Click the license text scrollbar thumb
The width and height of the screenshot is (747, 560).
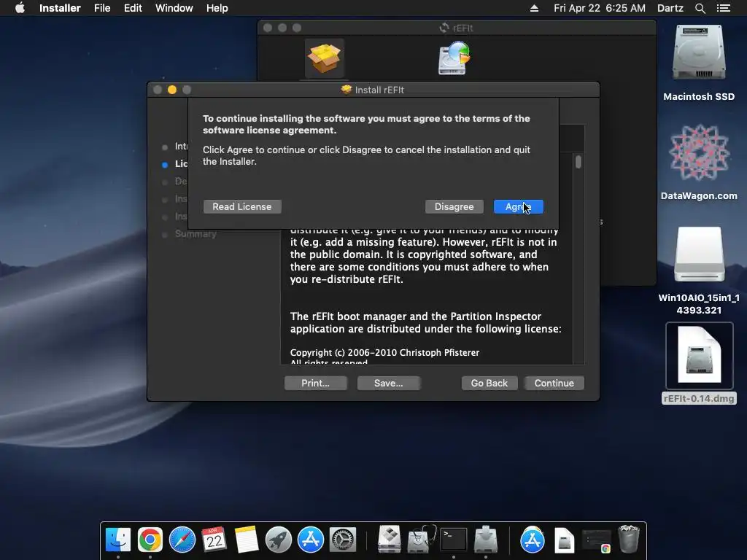tap(578, 162)
